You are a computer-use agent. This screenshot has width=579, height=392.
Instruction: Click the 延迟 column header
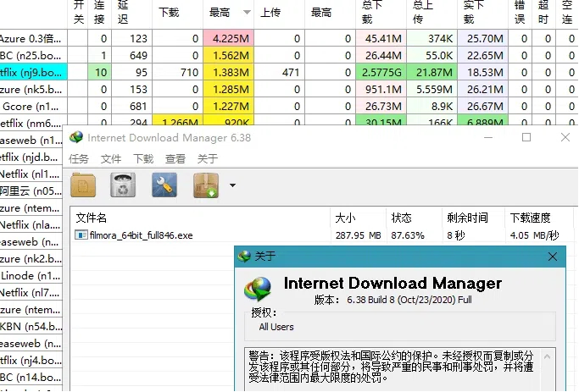(132, 13)
